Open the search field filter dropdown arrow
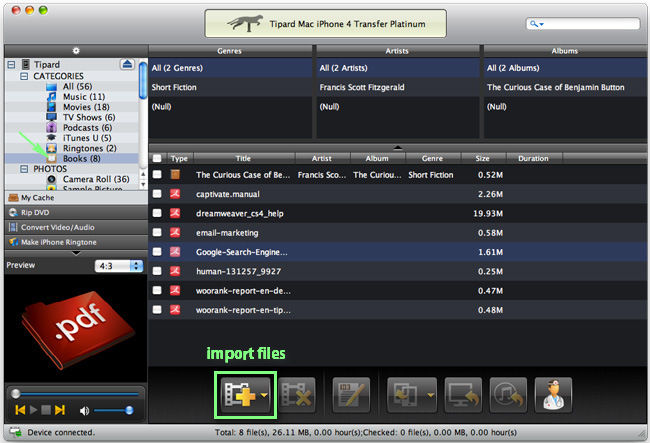The height and width of the screenshot is (443, 650). [541, 24]
